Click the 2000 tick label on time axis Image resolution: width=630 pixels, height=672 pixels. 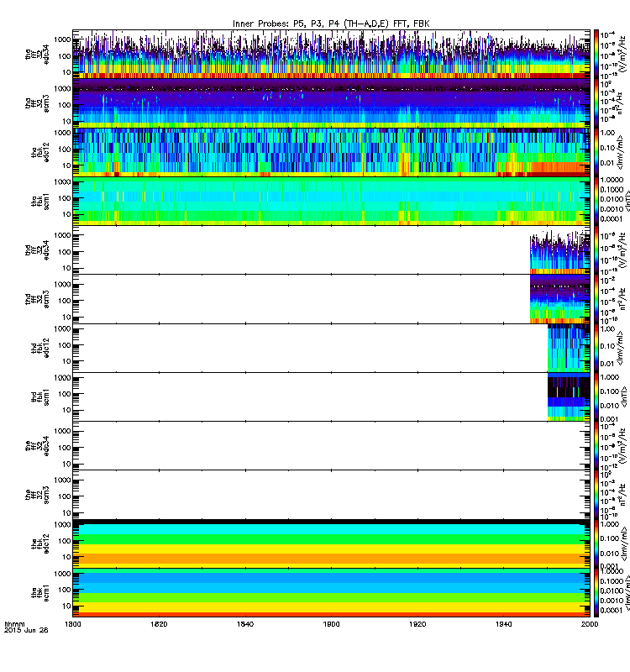(x=590, y=624)
